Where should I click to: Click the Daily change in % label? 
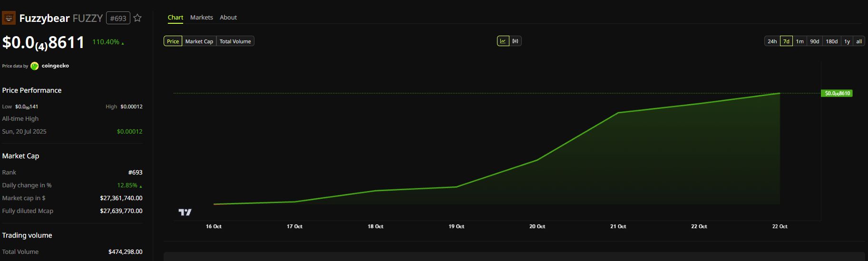(27, 185)
